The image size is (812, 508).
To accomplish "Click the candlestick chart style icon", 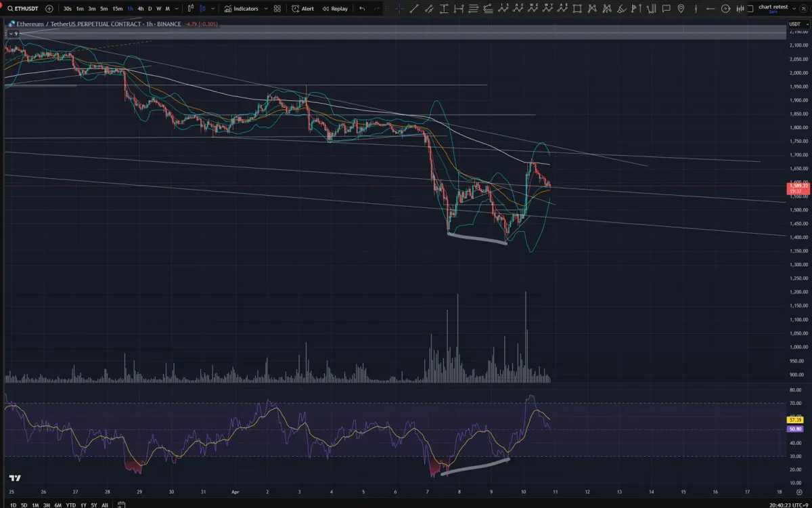I will (202, 9).
